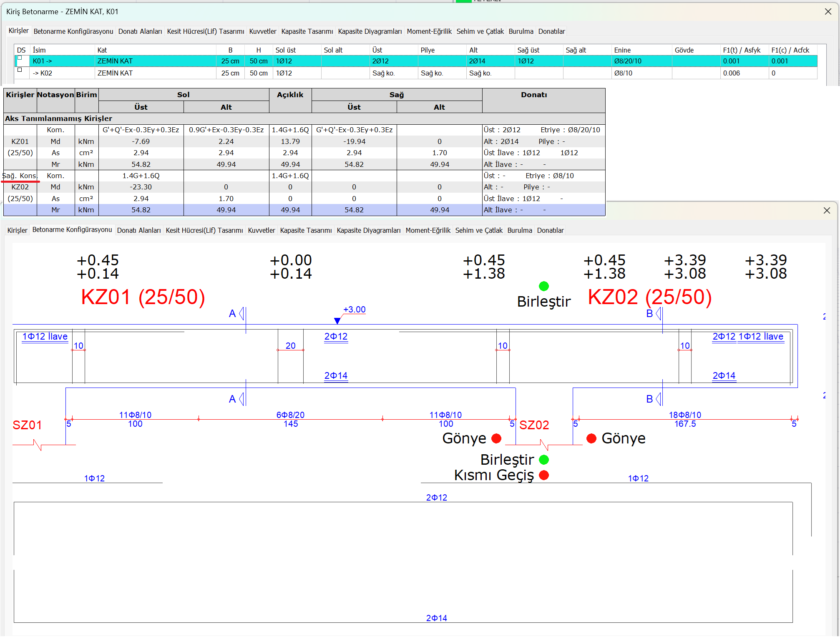840x637 pixels.
Task: Click the 1Φ12 İlave label at left end
Action: point(45,336)
